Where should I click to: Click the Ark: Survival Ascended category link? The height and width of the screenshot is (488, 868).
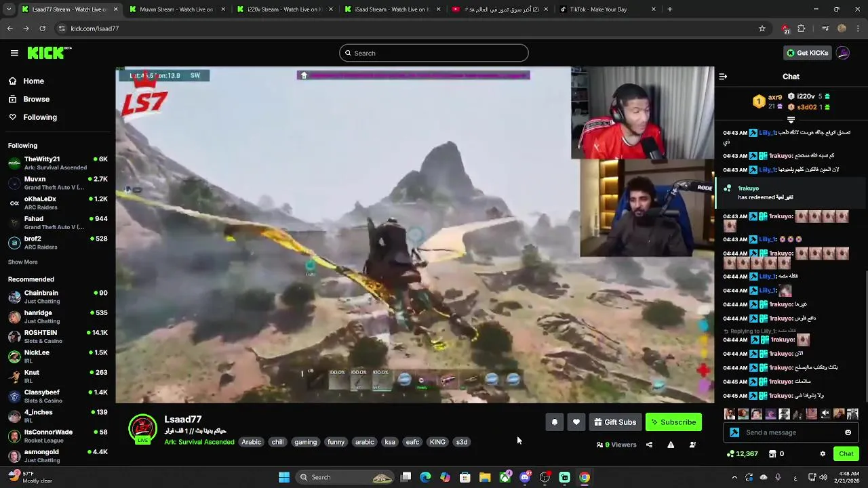pos(199,442)
